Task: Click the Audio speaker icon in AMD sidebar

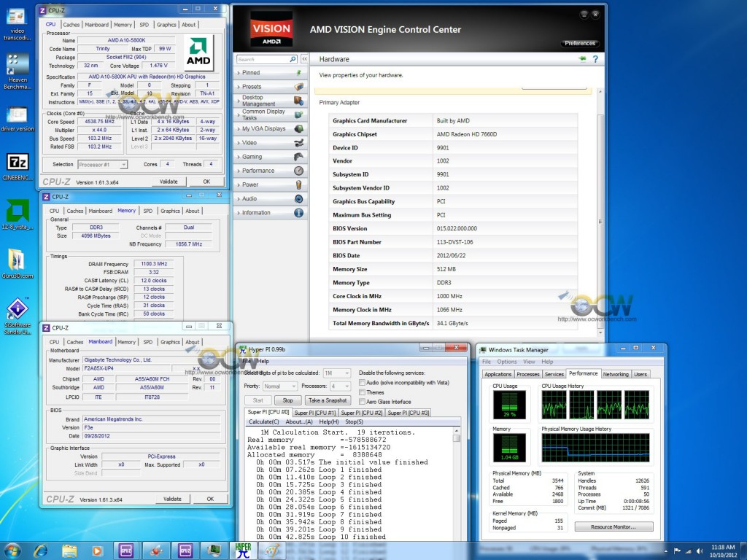Action: pyautogui.click(x=298, y=198)
